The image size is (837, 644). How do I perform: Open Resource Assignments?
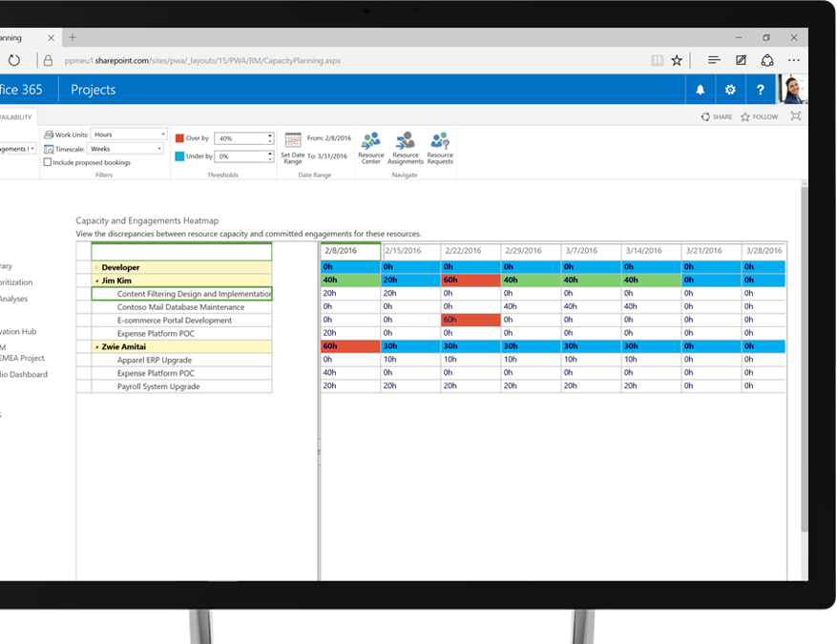tap(405, 147)
